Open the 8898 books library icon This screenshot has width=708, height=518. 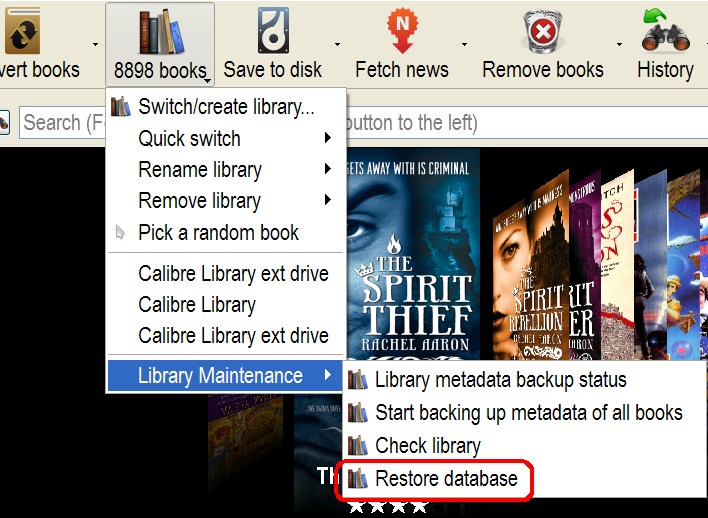click(x=161, y=31)
